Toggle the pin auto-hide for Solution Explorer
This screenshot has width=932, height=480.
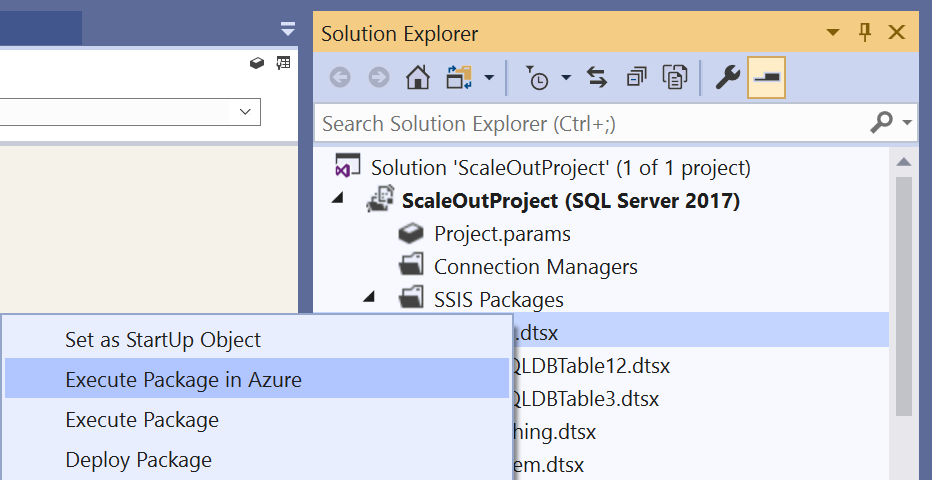coord(865,32)
